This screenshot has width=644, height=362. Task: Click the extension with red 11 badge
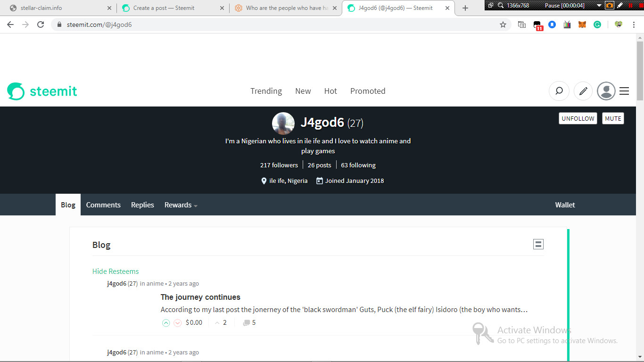[x=538, y=26]
